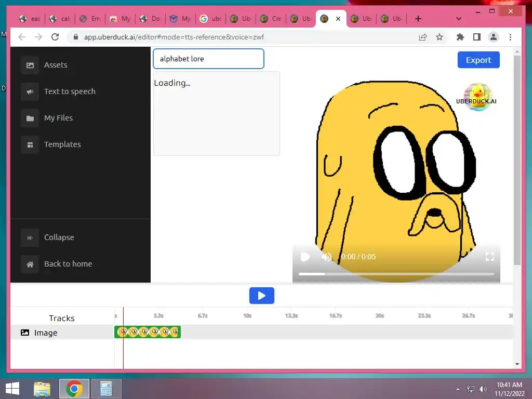532x399 pixels.
Task: Switch to the Google 'ube' tab
Action: [211, 19]
